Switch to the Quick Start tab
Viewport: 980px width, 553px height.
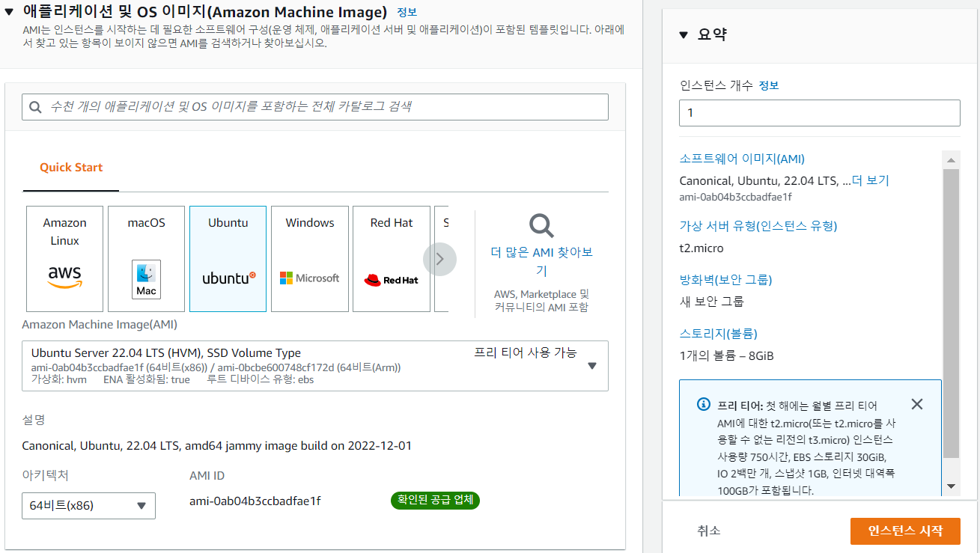click(71, 168)
